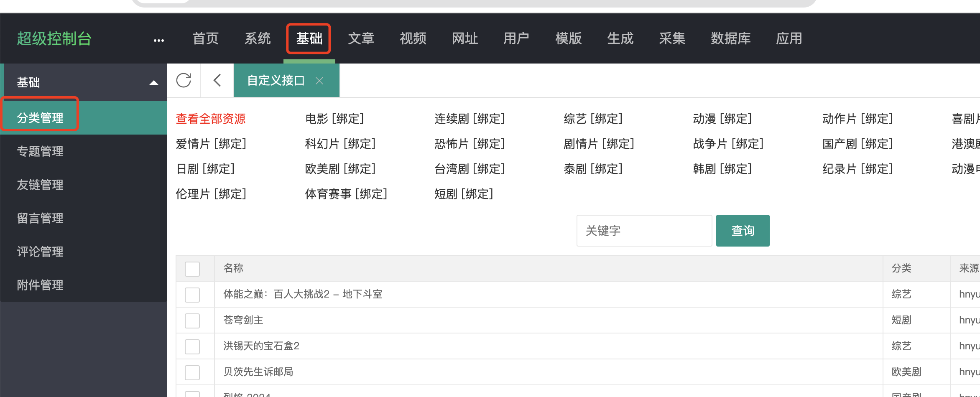Focus the 关键字 search input field

point(644,231)
